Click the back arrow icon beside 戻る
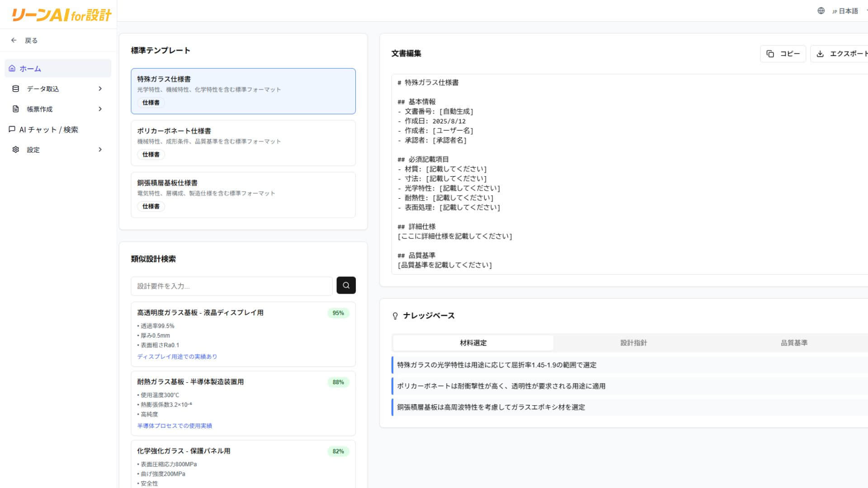The image size is (868, 488). [14, 40]
